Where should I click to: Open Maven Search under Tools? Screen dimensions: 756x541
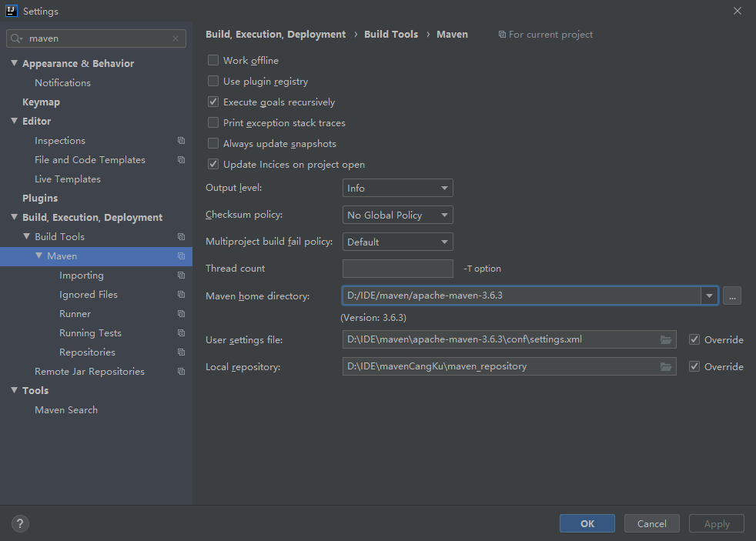[x=66, y=410]
